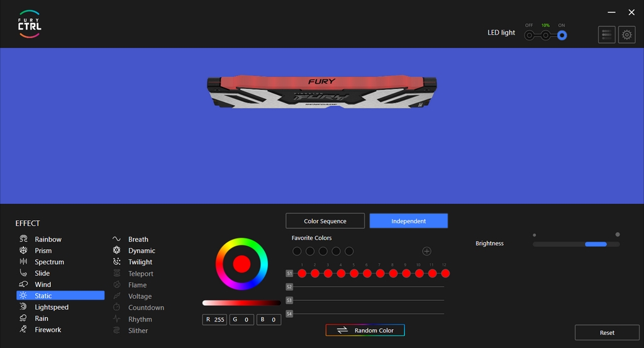Screen dimensions: 644x348
Task: Select LED 12 red dot on S1
Action: tap(445, 273)
